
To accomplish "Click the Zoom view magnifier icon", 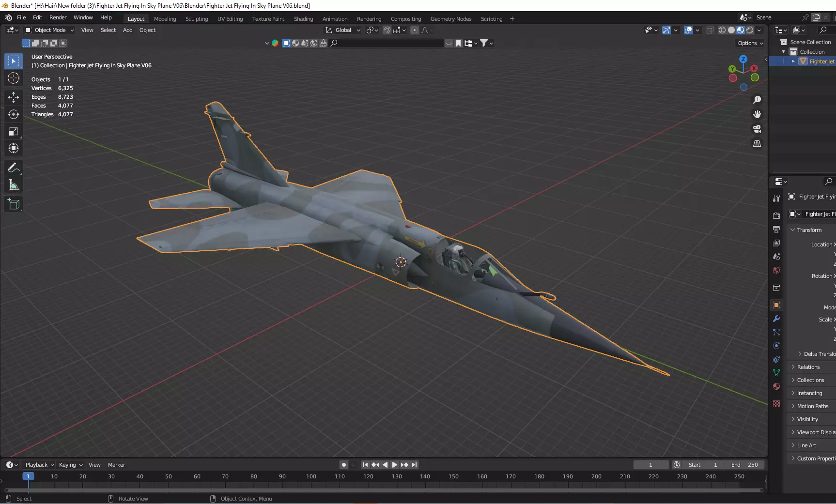I will [x=757, y=100].
